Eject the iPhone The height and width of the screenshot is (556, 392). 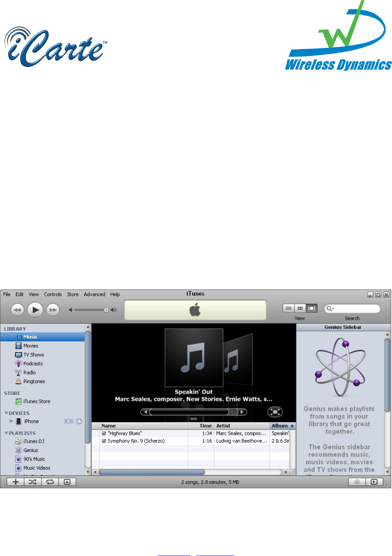coord(79,421)
